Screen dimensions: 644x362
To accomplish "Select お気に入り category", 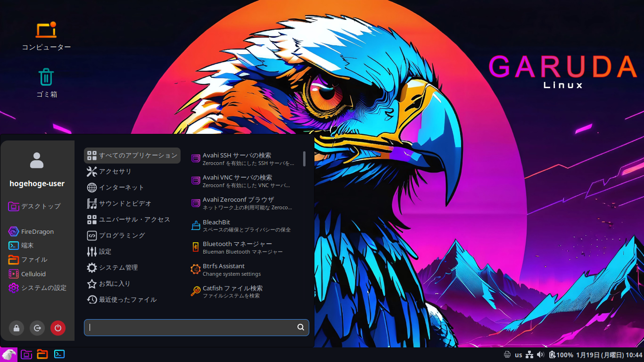I will (x=132, y=284).
